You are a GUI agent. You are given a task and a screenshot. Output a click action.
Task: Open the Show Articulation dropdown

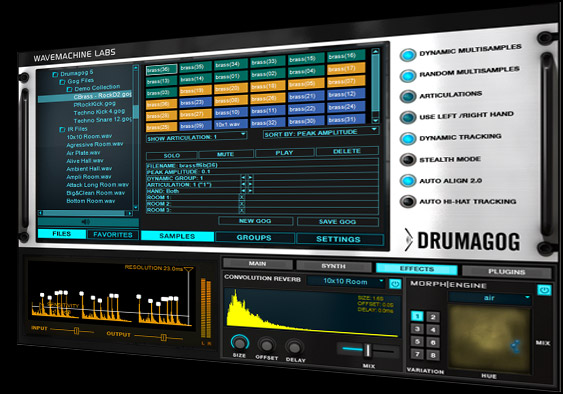pyautogui.click(x=196, y=136)
